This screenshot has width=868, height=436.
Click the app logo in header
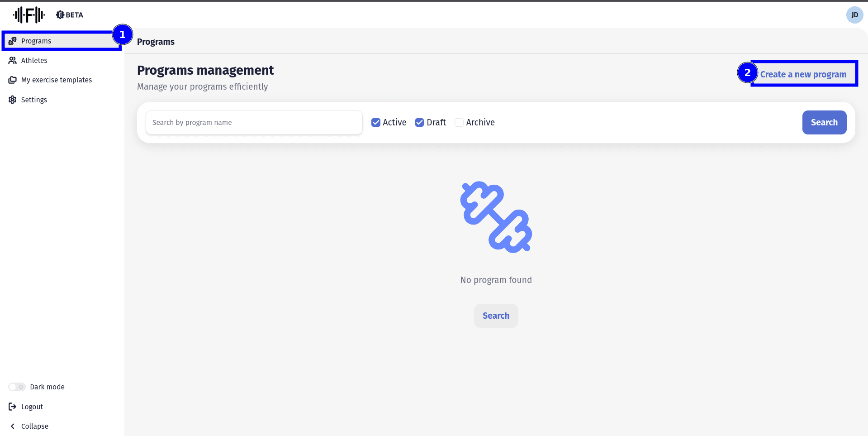[x=29, y=15]
